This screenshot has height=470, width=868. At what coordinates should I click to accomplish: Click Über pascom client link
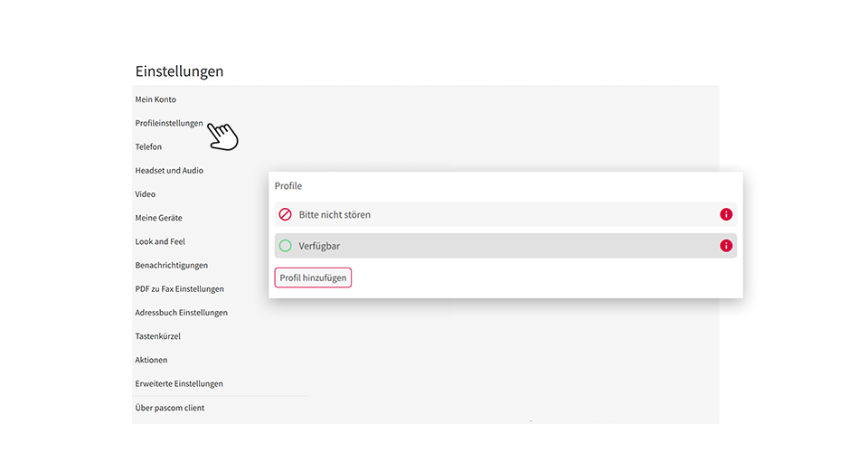[x=169, y=408]
